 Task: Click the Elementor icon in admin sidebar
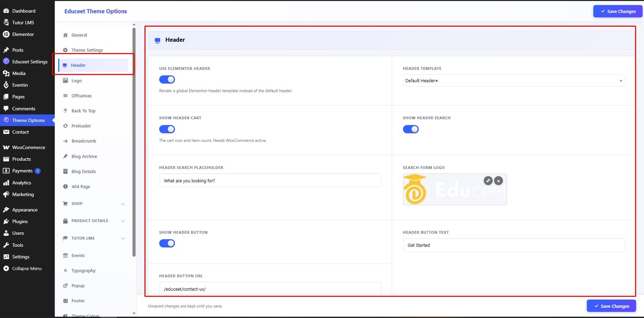click(6, 34)
